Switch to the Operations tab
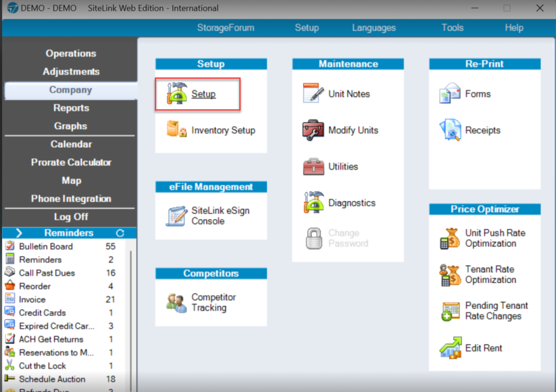 tap(70, 53)
